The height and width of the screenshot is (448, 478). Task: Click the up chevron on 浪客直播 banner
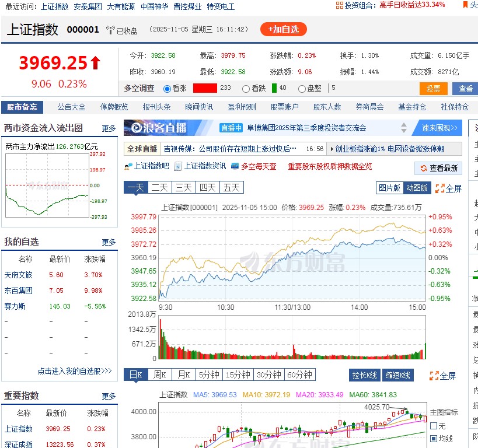coord(404,124)
